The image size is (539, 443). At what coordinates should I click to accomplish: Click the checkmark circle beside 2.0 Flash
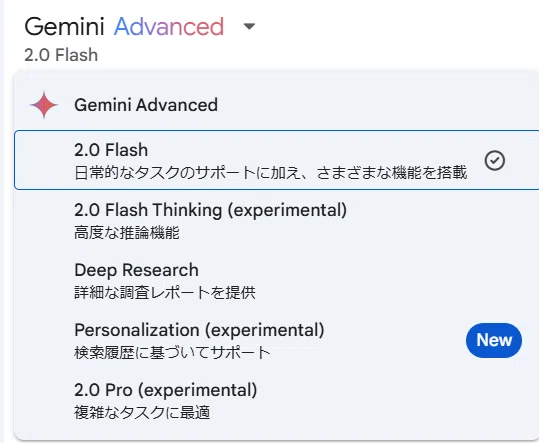495,160
